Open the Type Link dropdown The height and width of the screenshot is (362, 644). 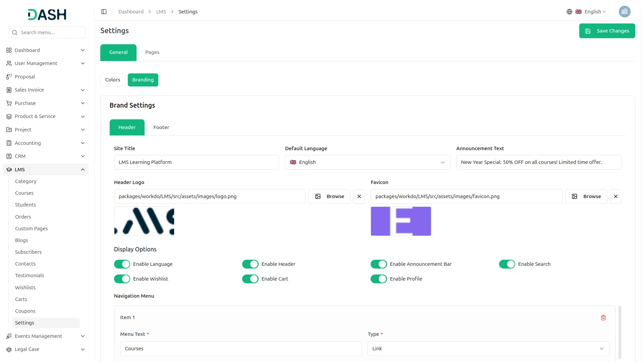(x=488, y=349)
